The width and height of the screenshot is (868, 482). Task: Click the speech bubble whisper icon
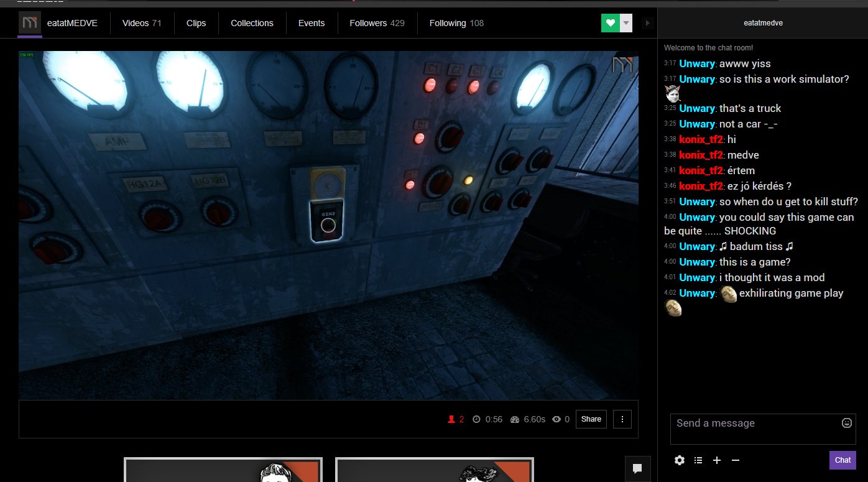click(637, 468)
